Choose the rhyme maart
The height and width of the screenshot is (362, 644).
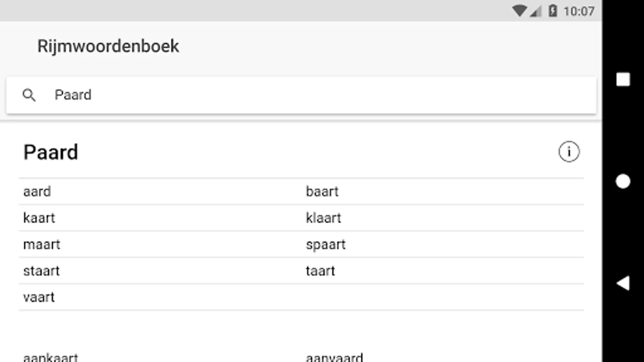point(41,245)
